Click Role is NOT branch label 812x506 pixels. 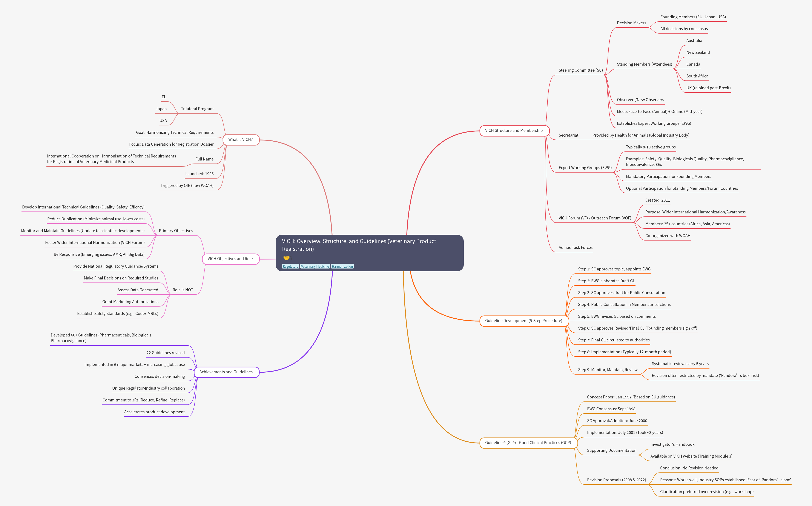click(x=183, y=290)
